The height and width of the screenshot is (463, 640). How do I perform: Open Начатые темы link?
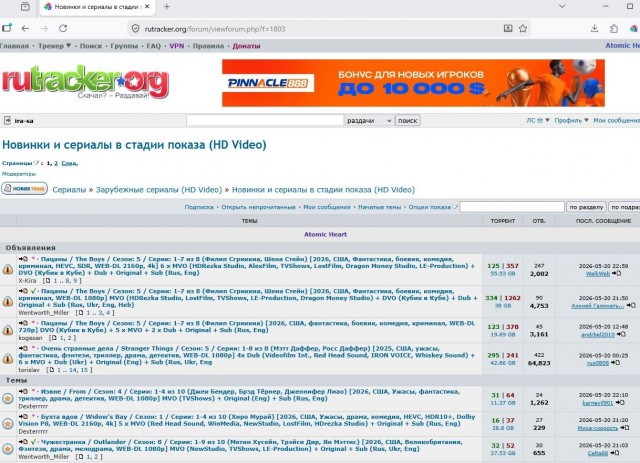click(380, 207)
